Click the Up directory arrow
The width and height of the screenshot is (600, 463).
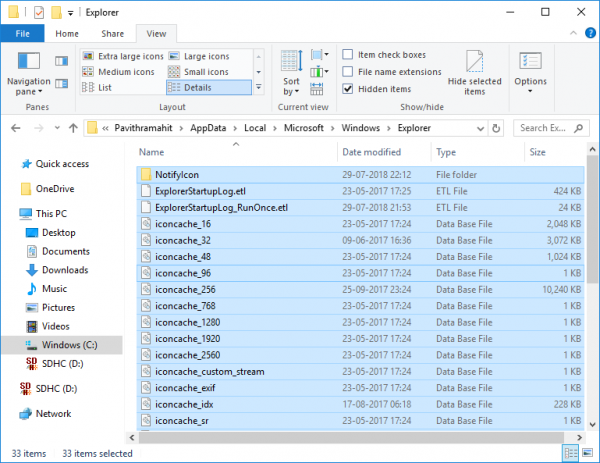pyautogui.click(x=72, y=128)
